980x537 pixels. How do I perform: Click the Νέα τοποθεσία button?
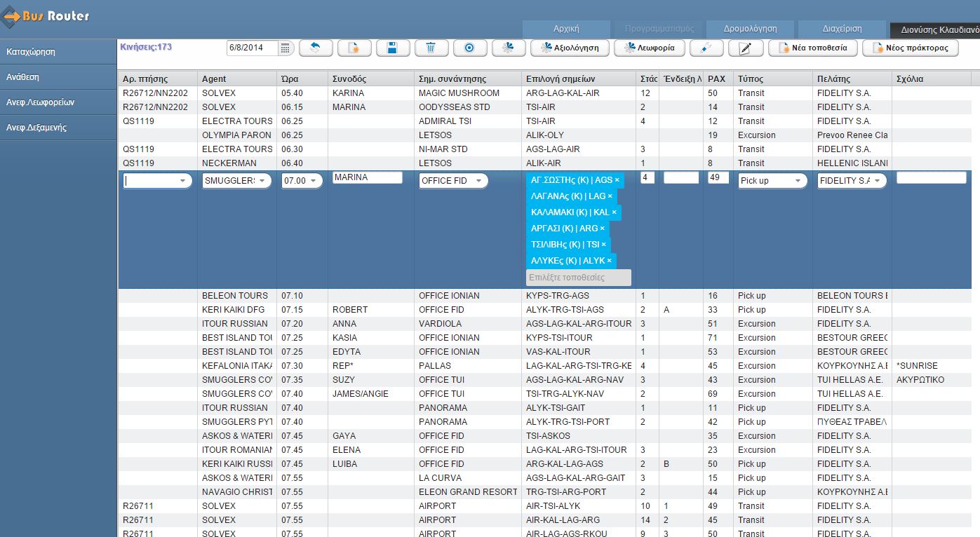(812, 48)
